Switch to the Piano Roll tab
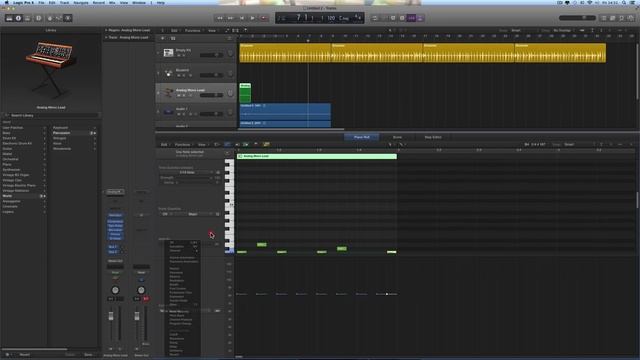Viewport: 640px width, 360px height. (362, 137)
